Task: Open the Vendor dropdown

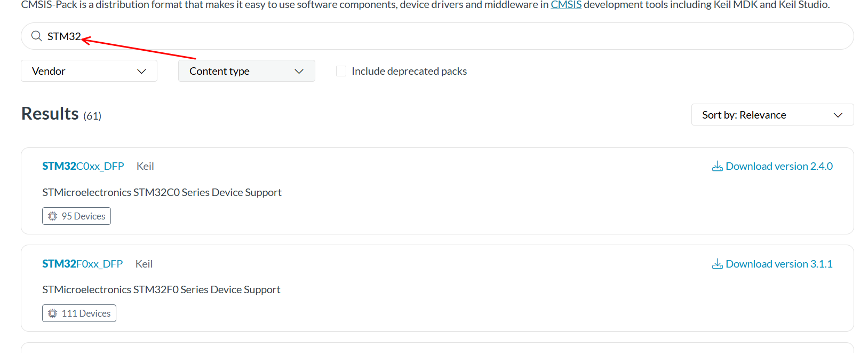Action: pyautogui.click(x=89, y=71)
